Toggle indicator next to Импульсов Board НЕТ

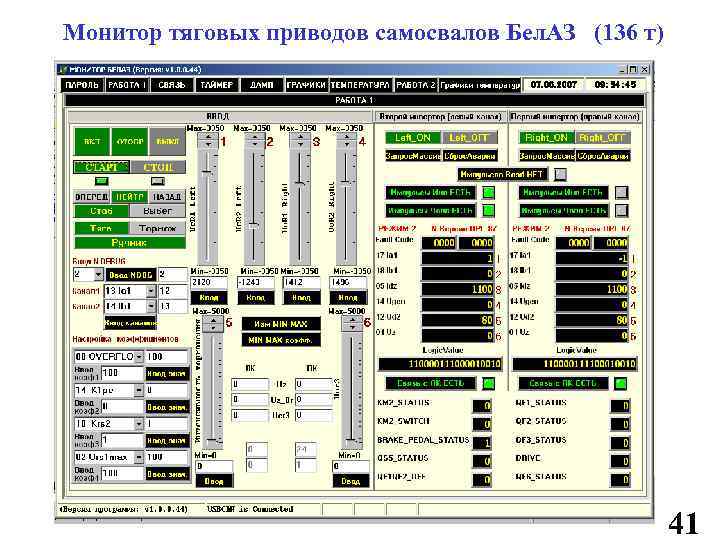(x=560, y=174)
